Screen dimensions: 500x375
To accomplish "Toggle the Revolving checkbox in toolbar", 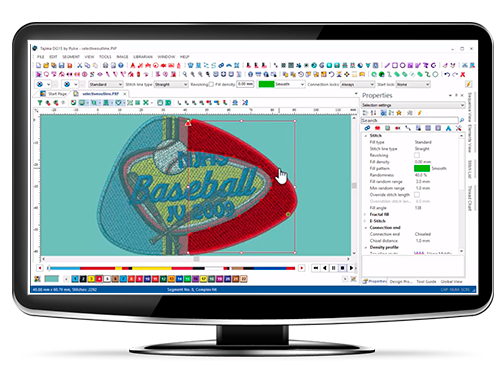I will (x=211, y=84).
